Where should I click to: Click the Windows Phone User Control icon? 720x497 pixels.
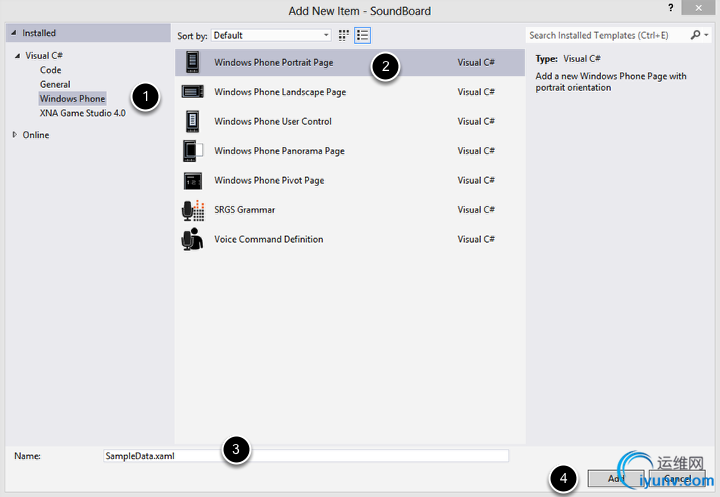click(x=192, y=121)
